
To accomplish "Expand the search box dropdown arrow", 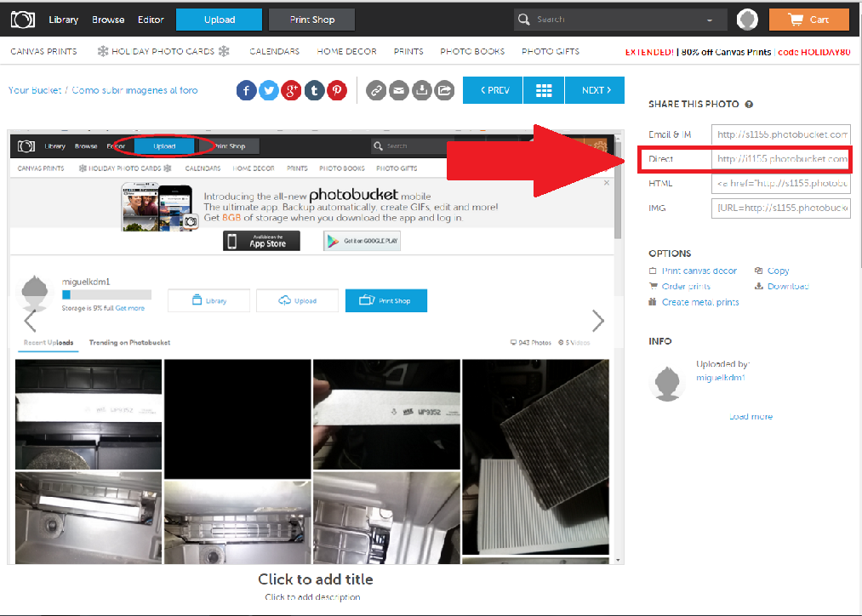I will pos(710,20).
